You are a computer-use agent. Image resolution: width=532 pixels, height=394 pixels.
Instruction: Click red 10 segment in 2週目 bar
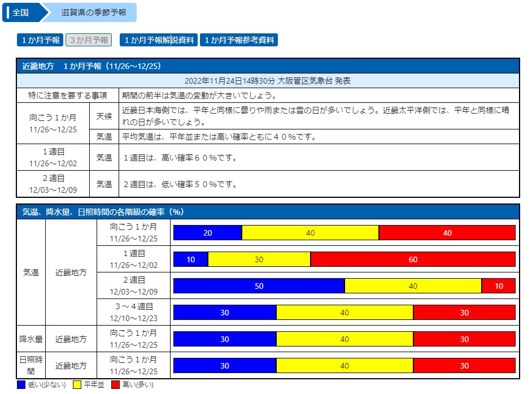[x=499, y=286]
